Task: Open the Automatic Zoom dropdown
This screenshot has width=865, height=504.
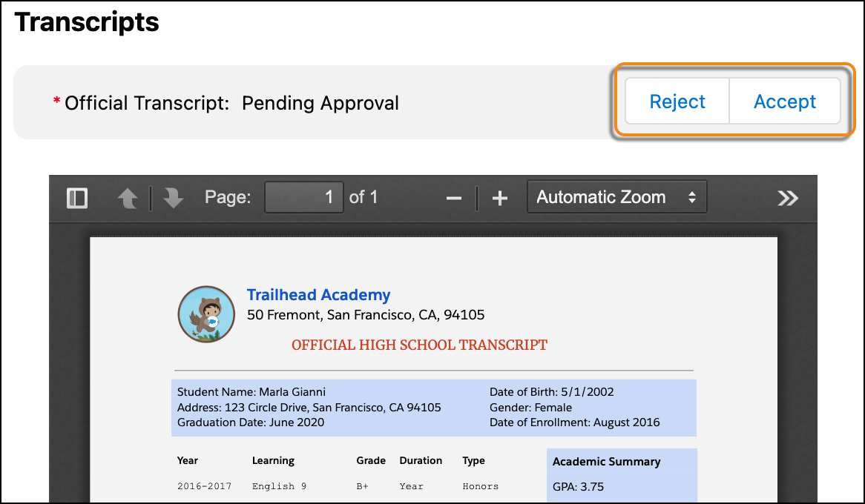Action: click(616, 197)
